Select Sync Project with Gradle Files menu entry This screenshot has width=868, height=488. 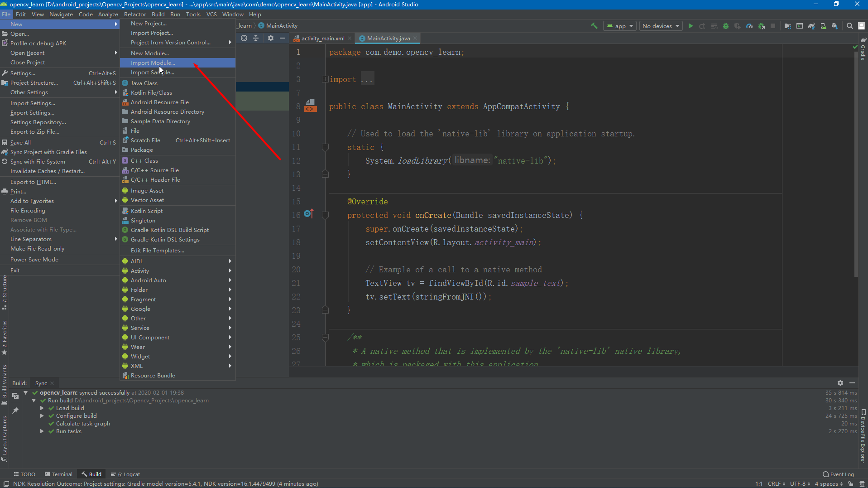point(59,152)
